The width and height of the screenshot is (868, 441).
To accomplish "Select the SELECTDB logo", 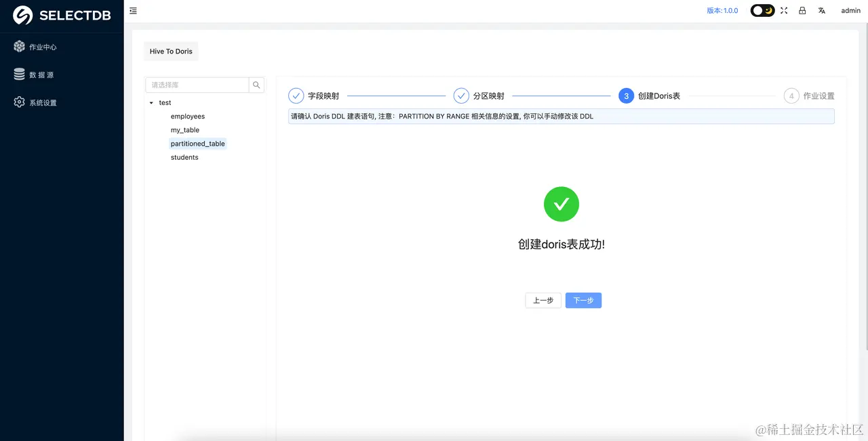I will tap(61, 14).
